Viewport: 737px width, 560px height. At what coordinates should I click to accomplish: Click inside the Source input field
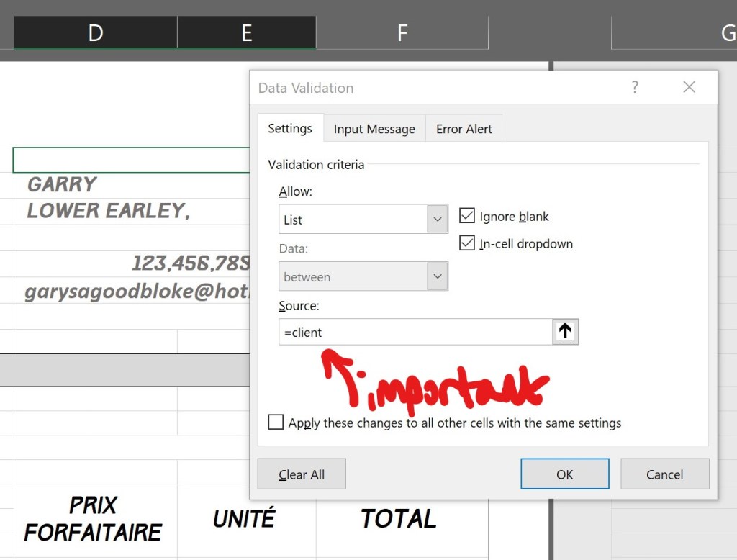(415, 333)
